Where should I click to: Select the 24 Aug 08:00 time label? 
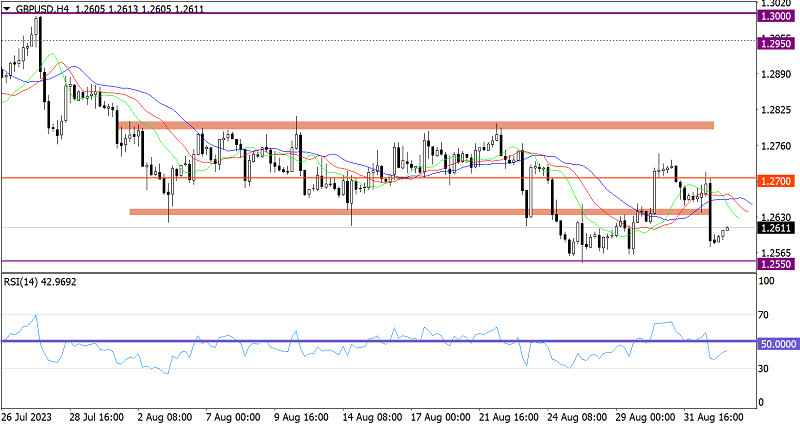coord(577,417)
